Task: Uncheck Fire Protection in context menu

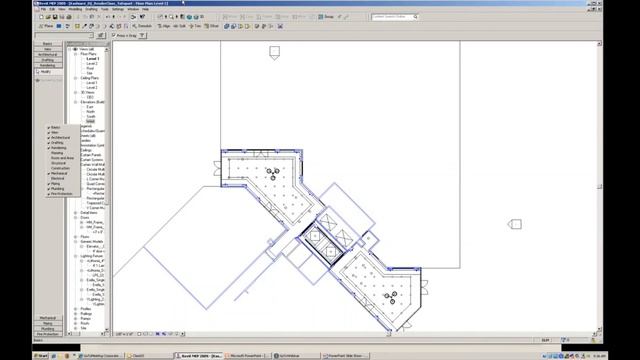Action: (62, 194)
